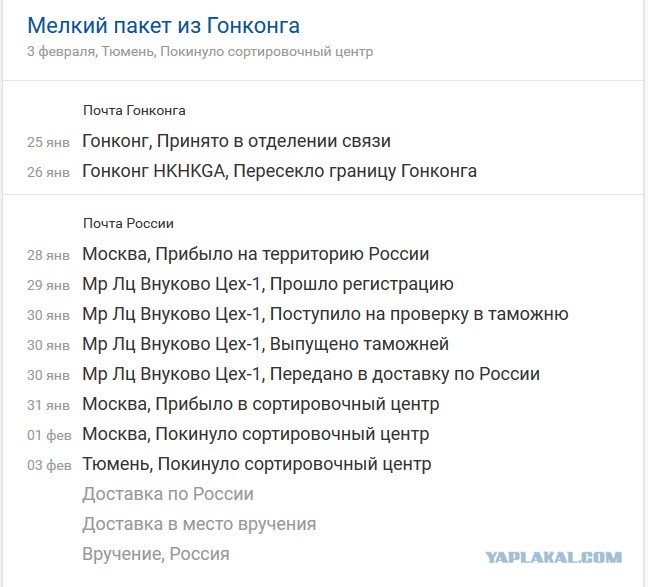Click the '03 фев' date label
The height and width of the screenshot is (587, 648).
coord(48,465)
